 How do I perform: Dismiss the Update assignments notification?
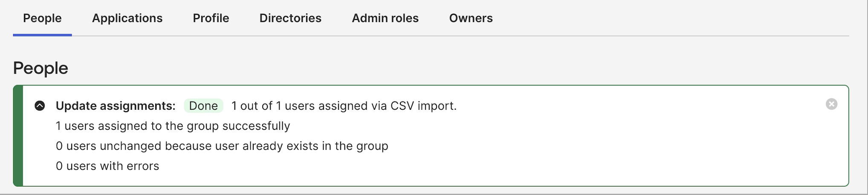click(831, 104)
